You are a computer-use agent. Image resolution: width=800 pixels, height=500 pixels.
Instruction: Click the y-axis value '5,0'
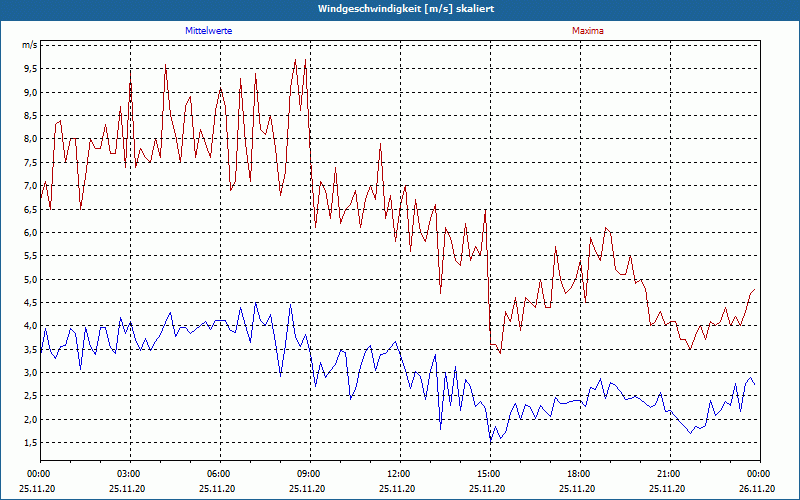pyautogui.click(x=32, y=279)
